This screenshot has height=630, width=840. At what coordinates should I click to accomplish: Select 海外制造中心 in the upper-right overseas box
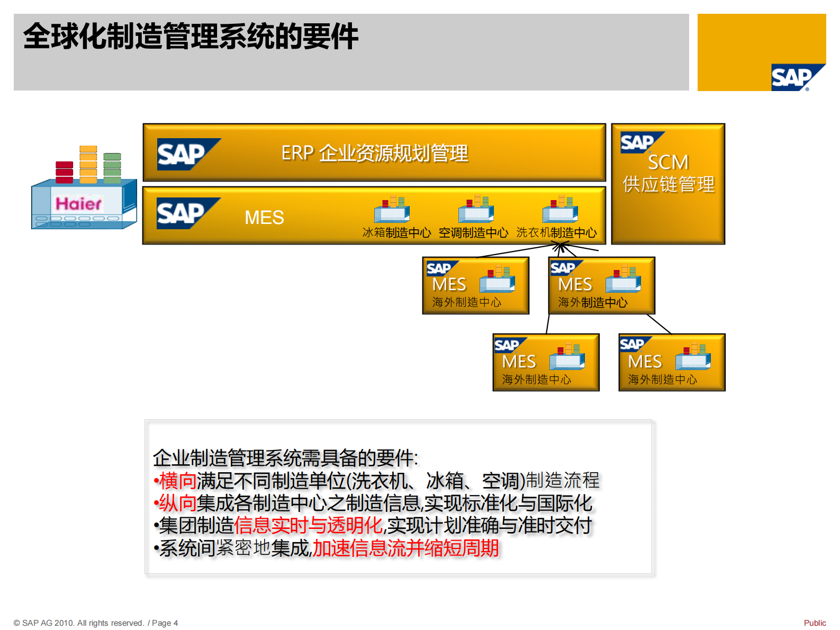point(592,302)
